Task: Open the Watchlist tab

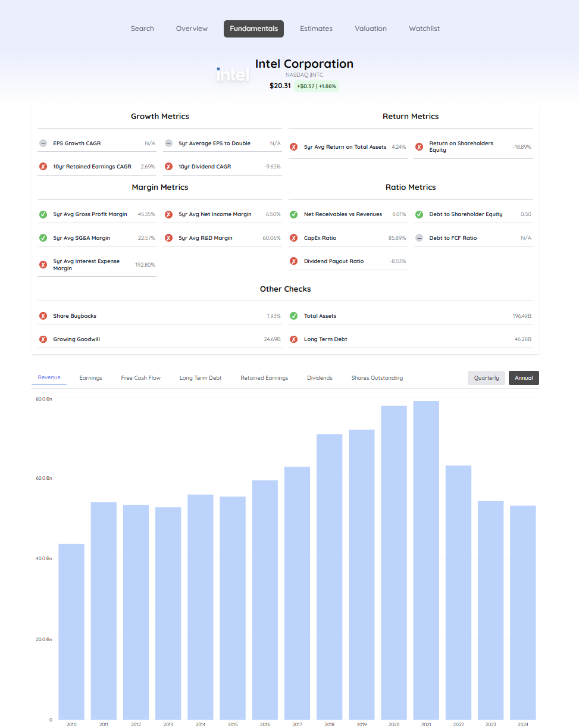Action: point(424,29)
